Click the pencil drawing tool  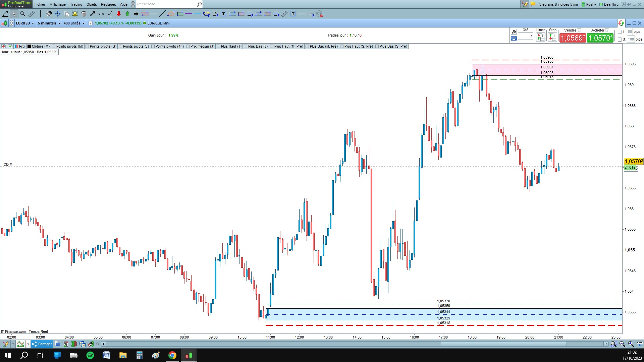coord(5,14)
